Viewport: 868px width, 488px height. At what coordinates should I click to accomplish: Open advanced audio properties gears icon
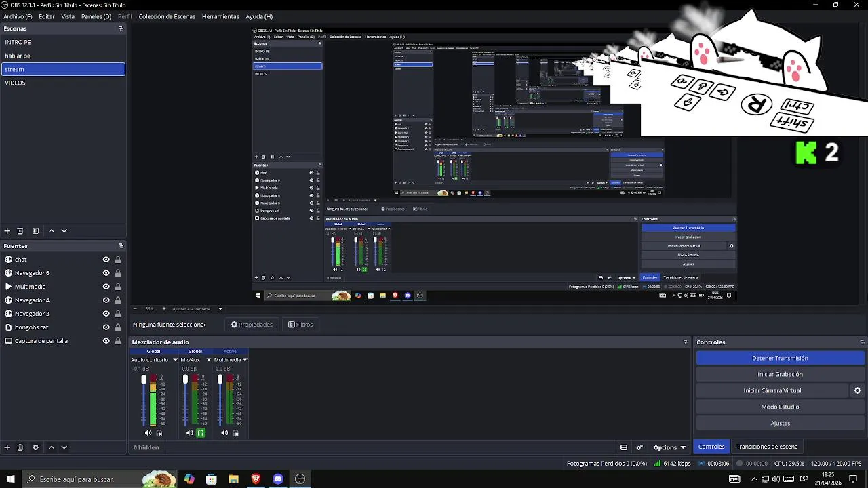[x=639, y=447]
